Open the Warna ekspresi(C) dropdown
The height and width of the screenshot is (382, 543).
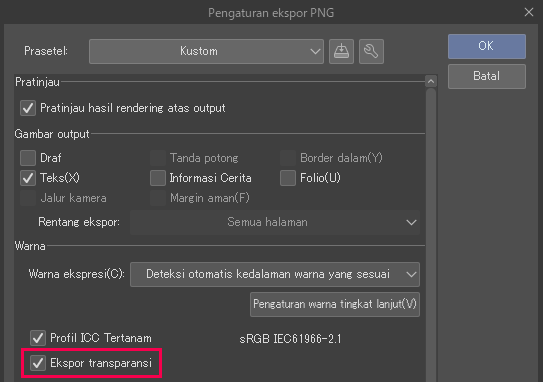coord(275,274)
